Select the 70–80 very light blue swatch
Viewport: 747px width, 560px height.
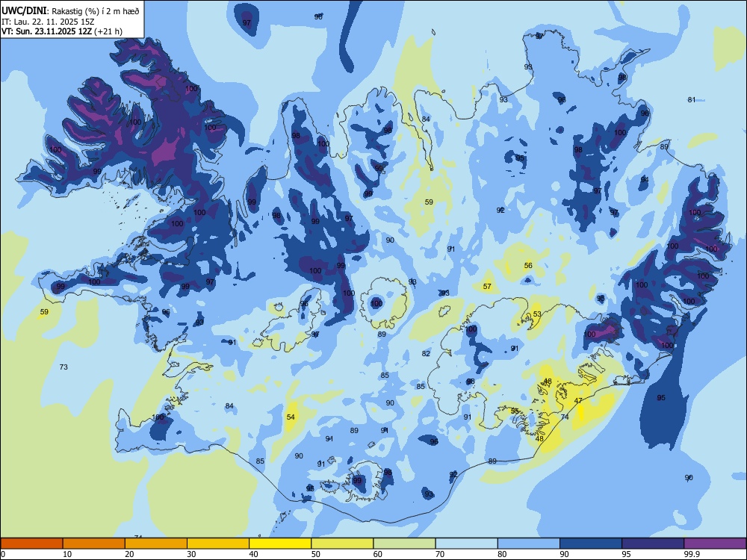click(x=467, y=544)
